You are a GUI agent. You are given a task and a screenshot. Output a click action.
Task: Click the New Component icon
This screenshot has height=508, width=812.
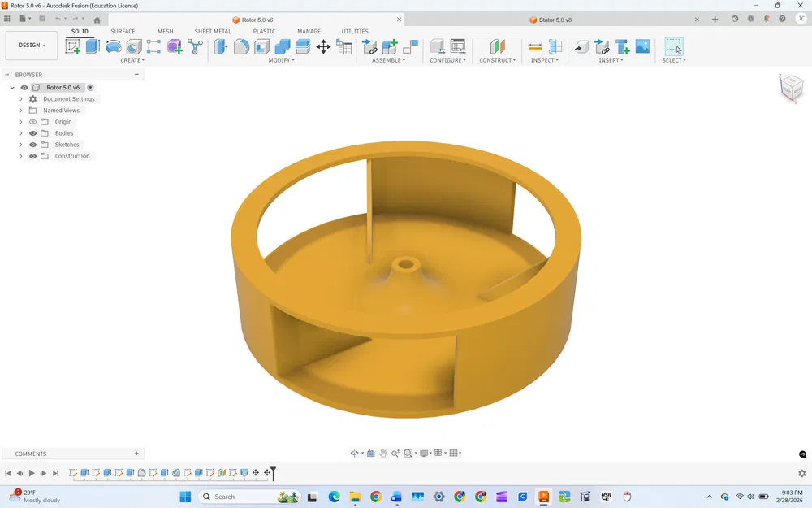[x=390, y=46]
